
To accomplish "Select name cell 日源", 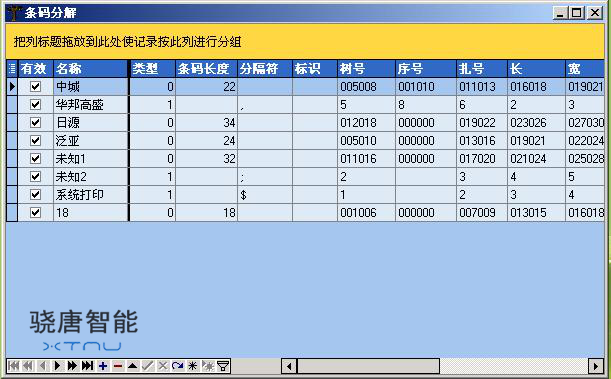I will (x=91, y=122).
